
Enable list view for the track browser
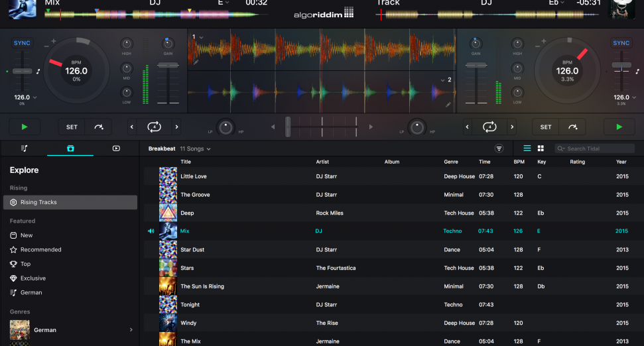point(527,148)
